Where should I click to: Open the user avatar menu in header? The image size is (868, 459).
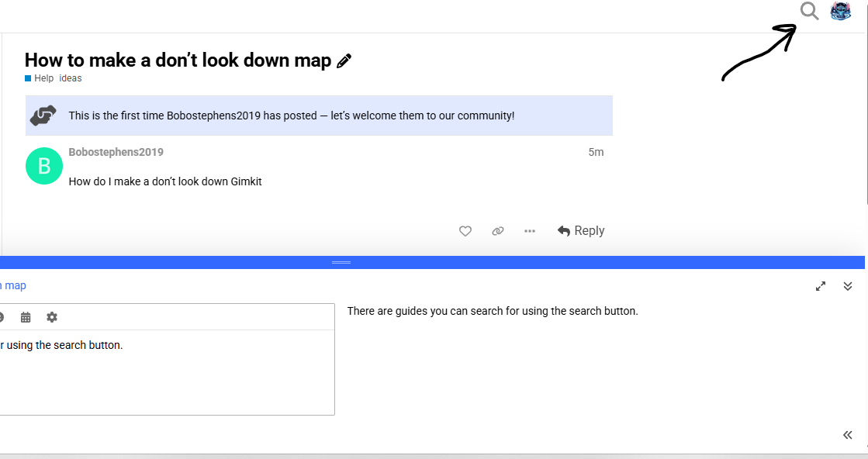(841, 11)
